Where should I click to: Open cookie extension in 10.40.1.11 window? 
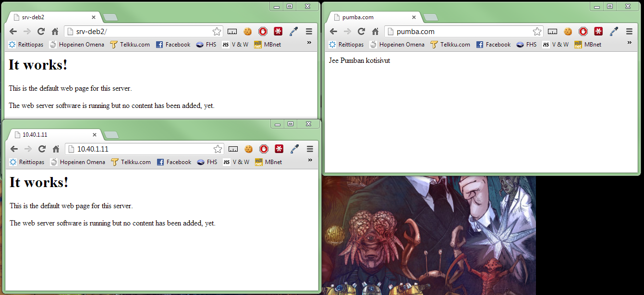click(x=249, y=149)
